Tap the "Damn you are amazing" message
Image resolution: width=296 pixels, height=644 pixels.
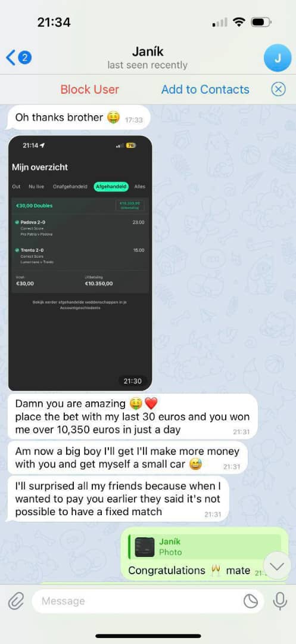point(132,417)
